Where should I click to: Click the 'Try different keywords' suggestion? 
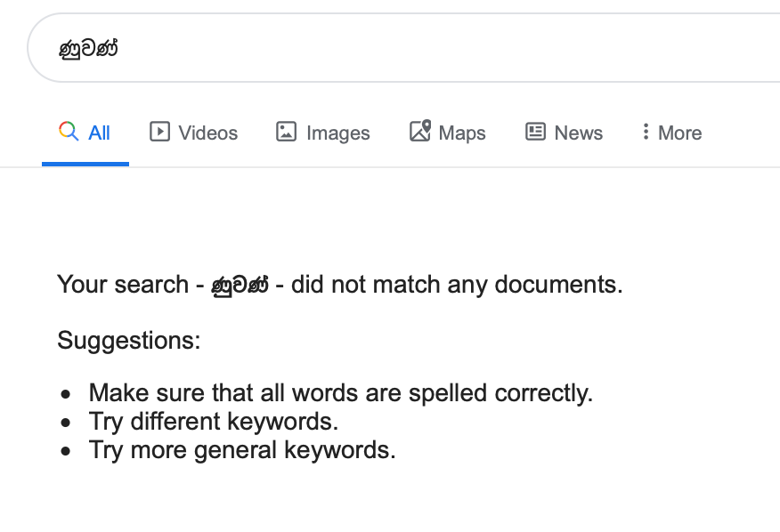click(214, 422)
